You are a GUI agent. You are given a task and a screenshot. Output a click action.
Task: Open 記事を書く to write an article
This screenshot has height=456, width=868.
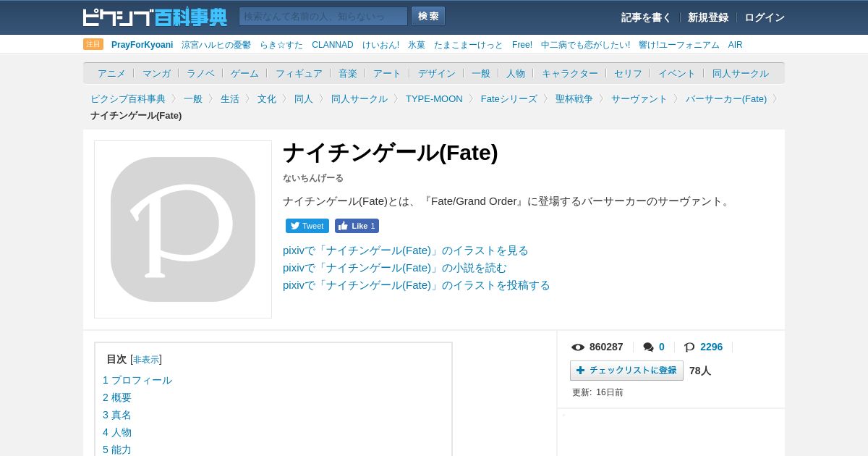[646, 17]
